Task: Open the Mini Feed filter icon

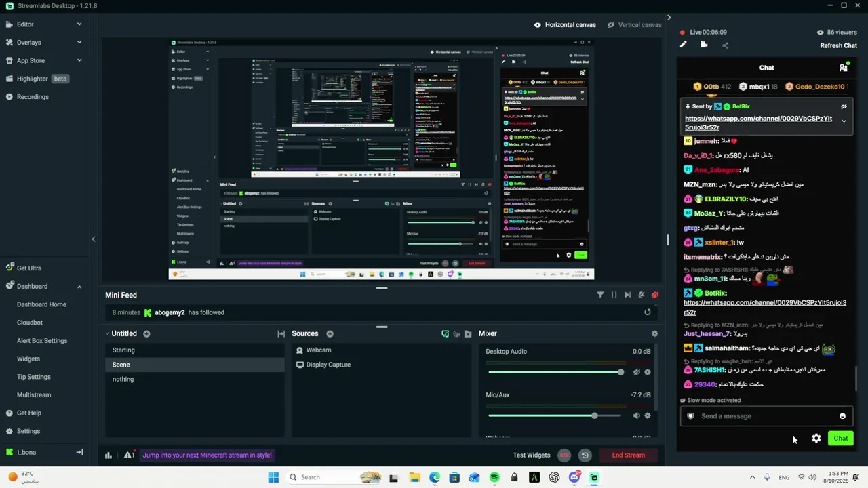Action: 600,295
